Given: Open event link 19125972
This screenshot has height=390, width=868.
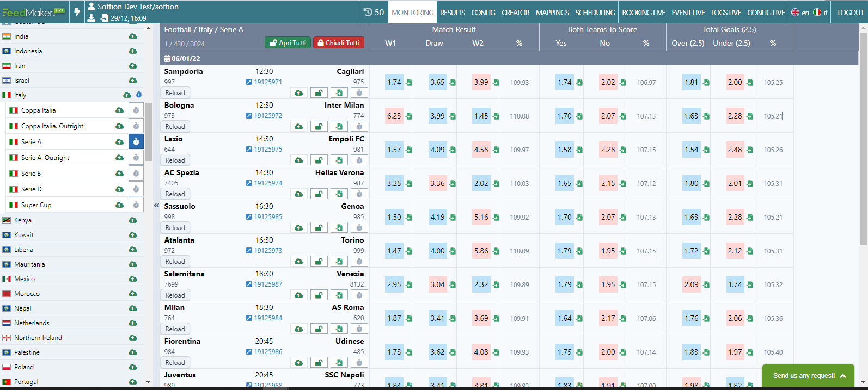Looking at the screenshot, I should click(268, 116).
